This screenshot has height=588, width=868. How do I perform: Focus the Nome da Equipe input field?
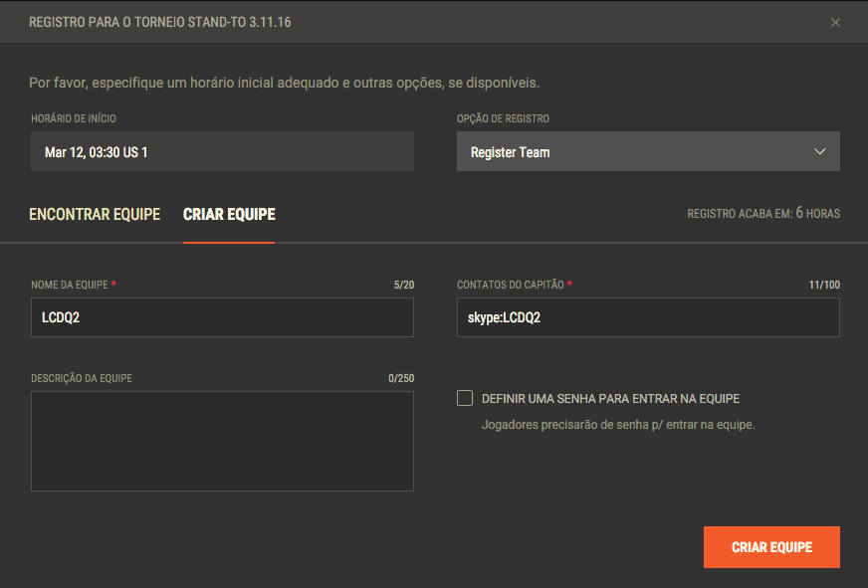point(222,317)
